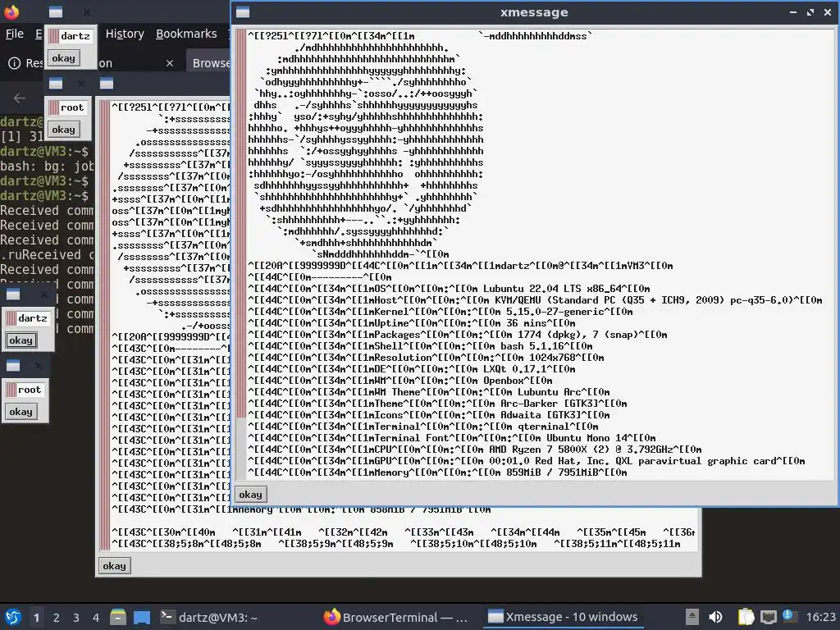Switch to virtual desktop 3
This screenshot has width=840, height=630.
76,618
